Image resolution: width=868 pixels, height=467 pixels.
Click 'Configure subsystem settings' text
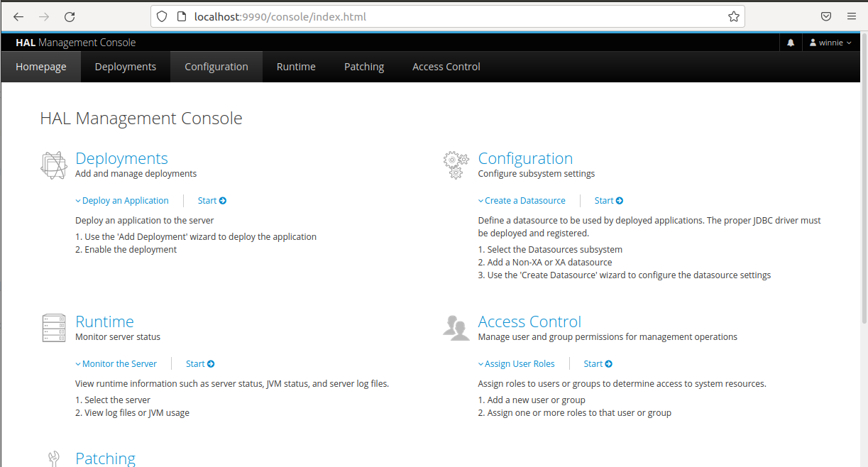tap(537, 174)
